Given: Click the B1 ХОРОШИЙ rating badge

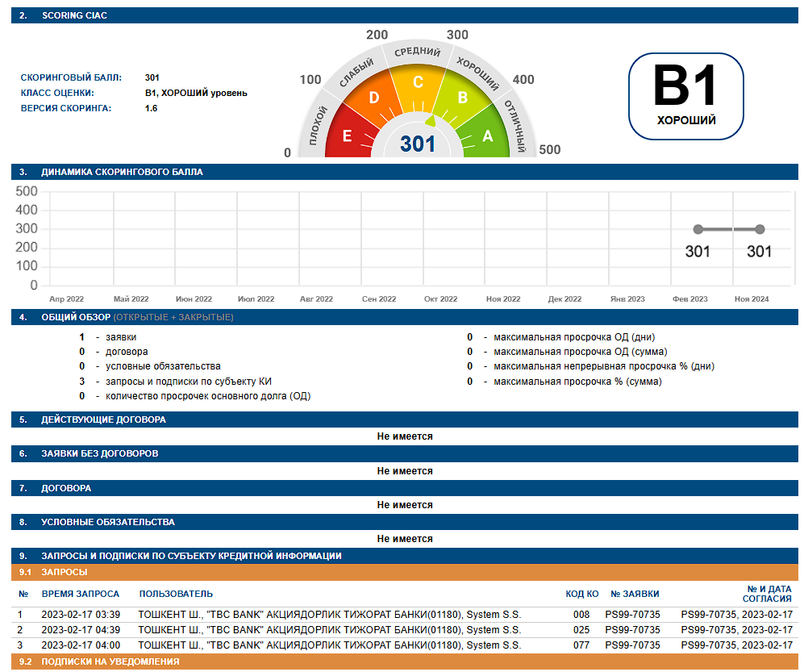Looking at the screenshot, I should point(685,94).
